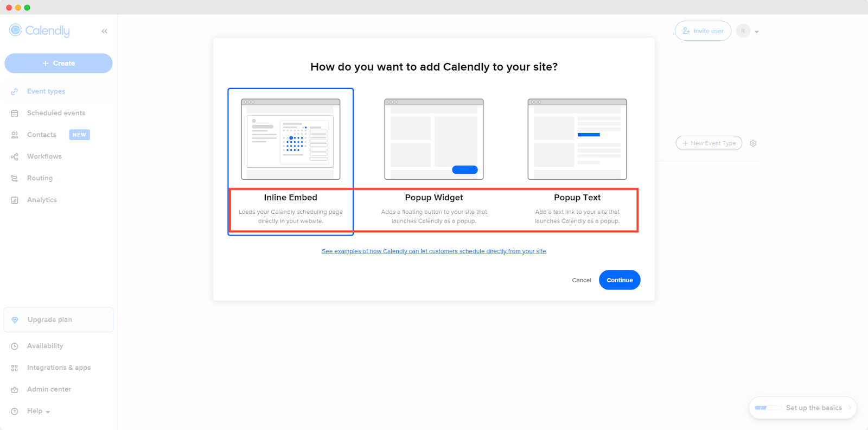Screen dimensions: 868x430
Task: Click the Popup Widget title text
Action: pyautogui.click(x=434, y=198)
